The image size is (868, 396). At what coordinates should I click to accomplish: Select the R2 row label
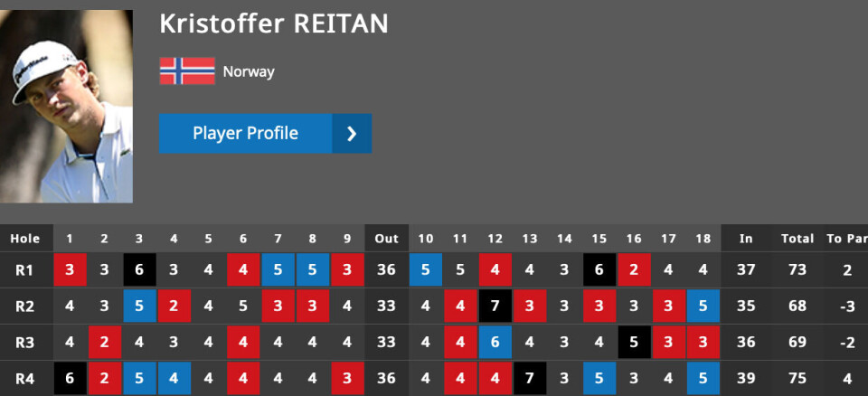pyautogui.click(x=25, y=306)
